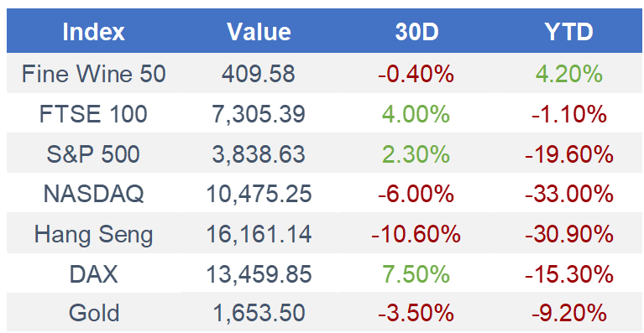This screenshot has width=644, height=333.
Task: Click the S&P 500 index name
Action: (93, 153)
